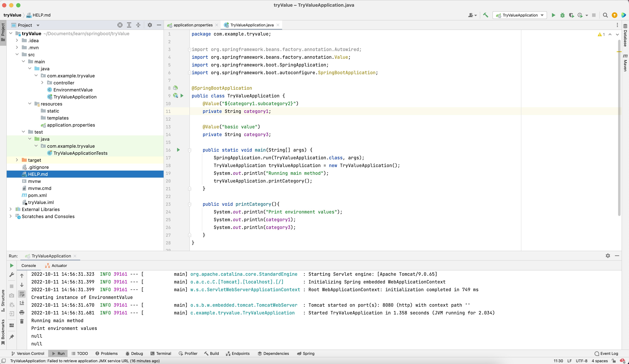This screenshot has width=629, height=364.
Task: Expand the .mvn folder
Action: click(17, 47)
